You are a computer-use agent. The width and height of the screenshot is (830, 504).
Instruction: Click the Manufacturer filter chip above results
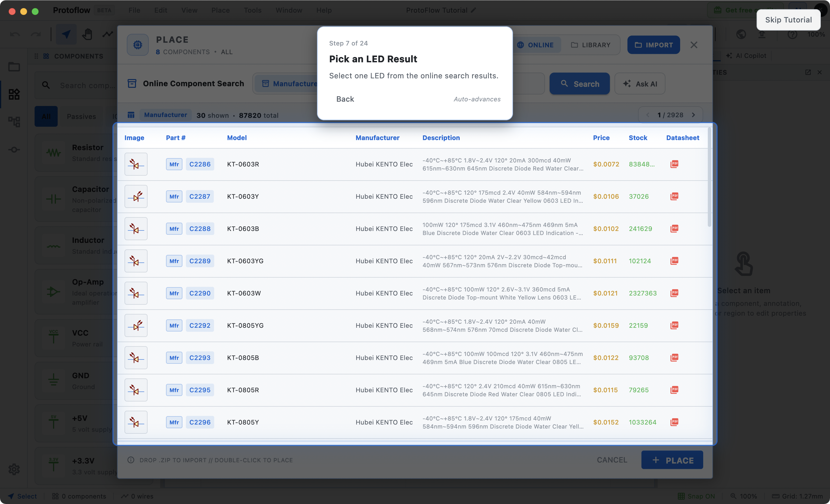click(x=165, y=115)
